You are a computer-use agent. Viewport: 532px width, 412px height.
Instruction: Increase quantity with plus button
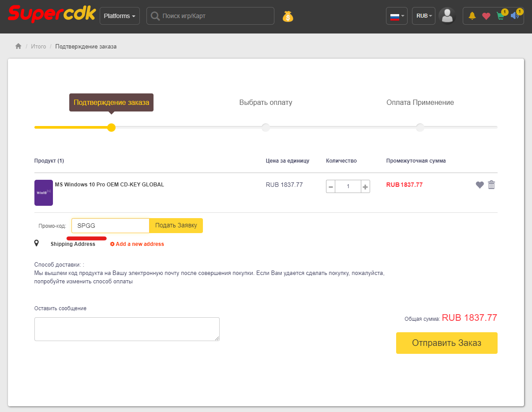365,186
